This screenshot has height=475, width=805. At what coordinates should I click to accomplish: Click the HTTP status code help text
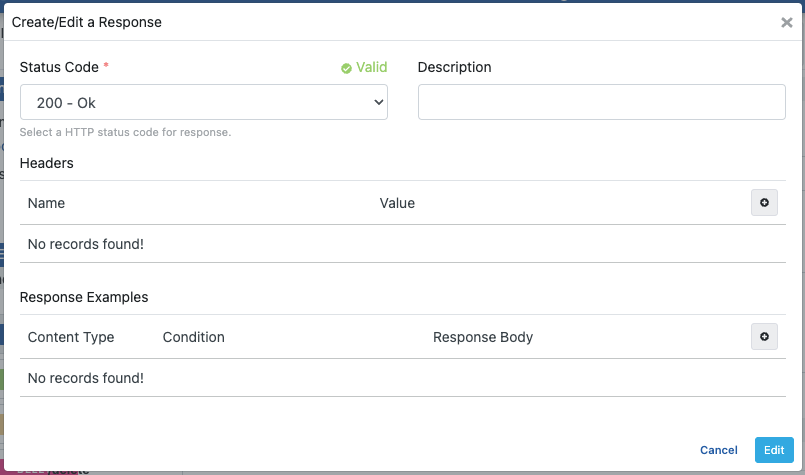125,132
